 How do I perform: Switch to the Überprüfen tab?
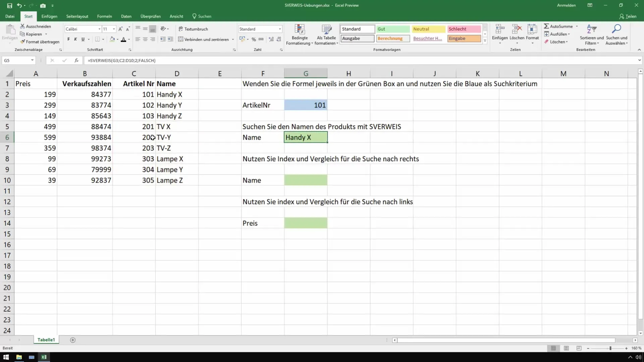151,16
